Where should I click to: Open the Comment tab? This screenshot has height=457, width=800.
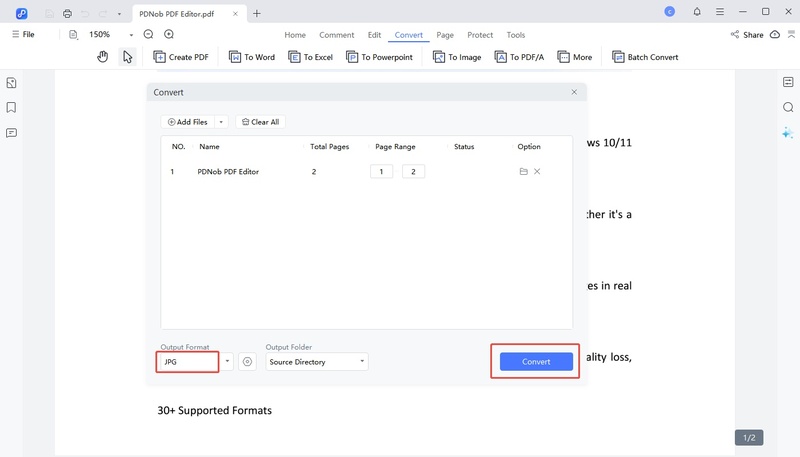point(337,35)
